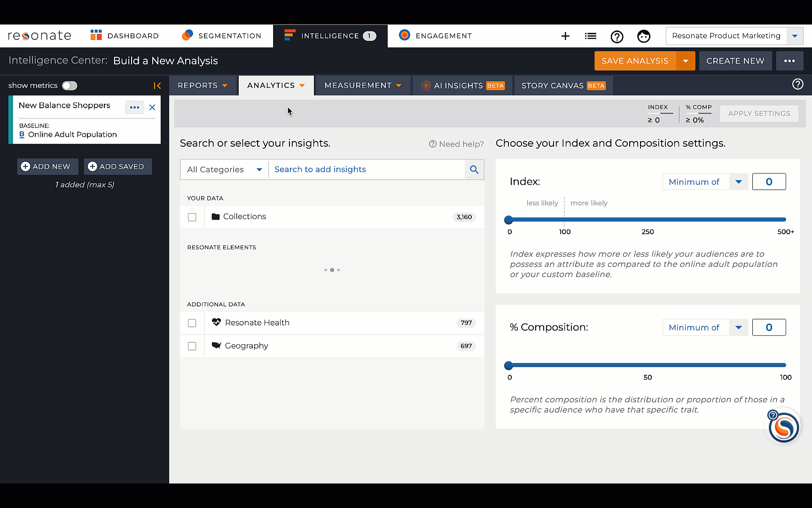812x508 pixels.
Task: Click the plus icon in top bar
Action: click(565, 36)
